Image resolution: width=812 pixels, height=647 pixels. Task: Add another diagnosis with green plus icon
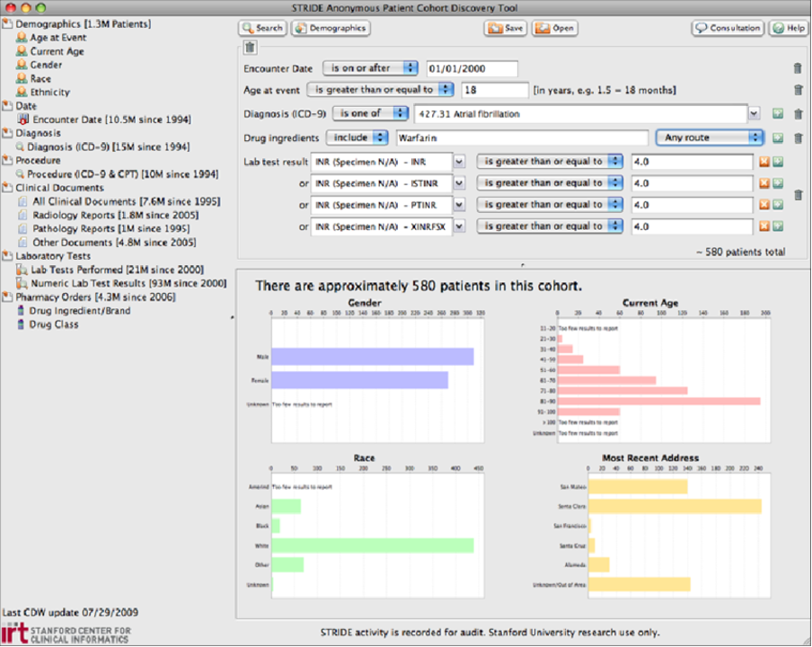pos(778,113)
